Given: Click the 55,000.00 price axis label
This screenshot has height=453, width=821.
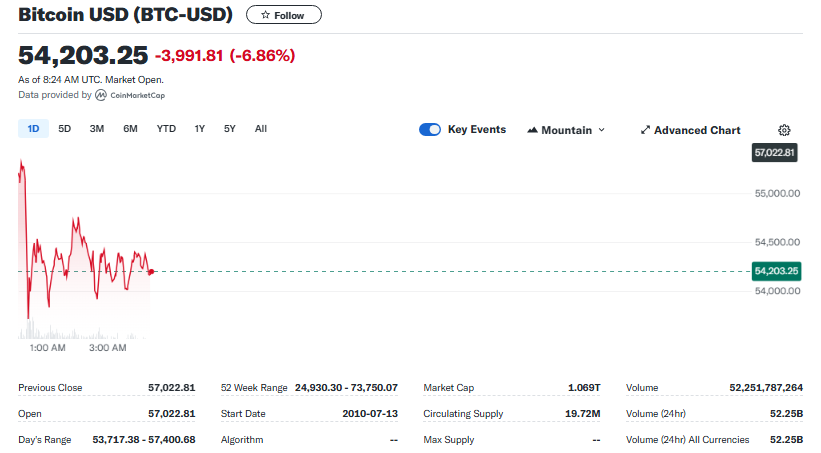Looking at the screenshot, I should (x=778, y=193).
